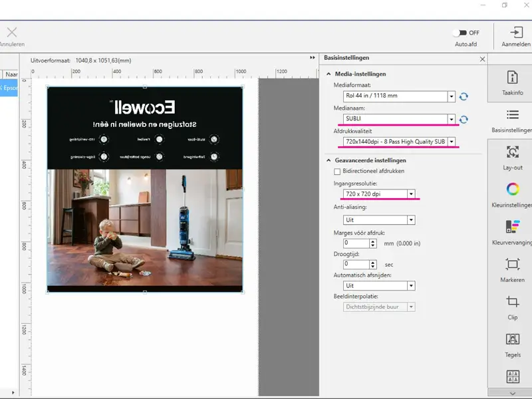Open the Afdrukkwaliteit dropdown
Image resolution: width=532 pixels, height=399 pixels.
click(x=452, y=142)
